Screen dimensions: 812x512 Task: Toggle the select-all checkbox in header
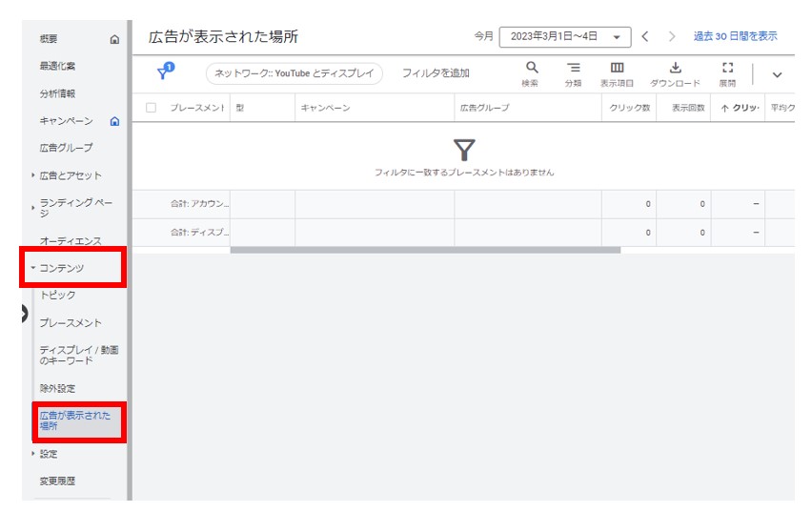point(152,108)
